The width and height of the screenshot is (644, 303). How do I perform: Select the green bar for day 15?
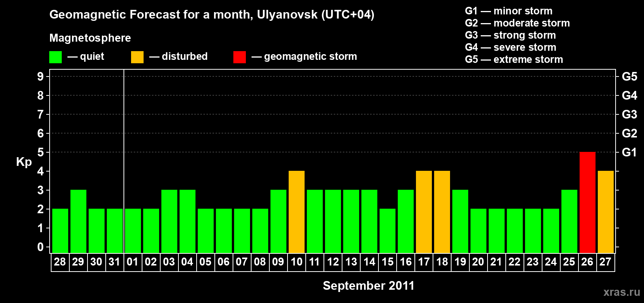point(387,231)
